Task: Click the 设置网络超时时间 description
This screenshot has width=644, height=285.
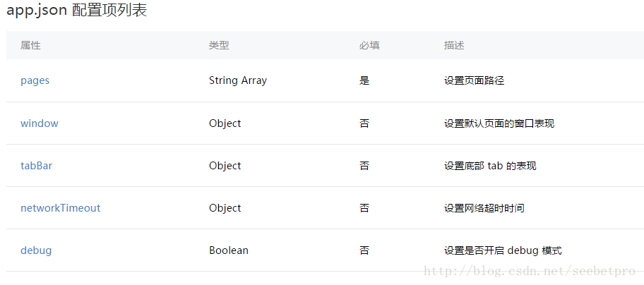Action: (x=484, y=208)
